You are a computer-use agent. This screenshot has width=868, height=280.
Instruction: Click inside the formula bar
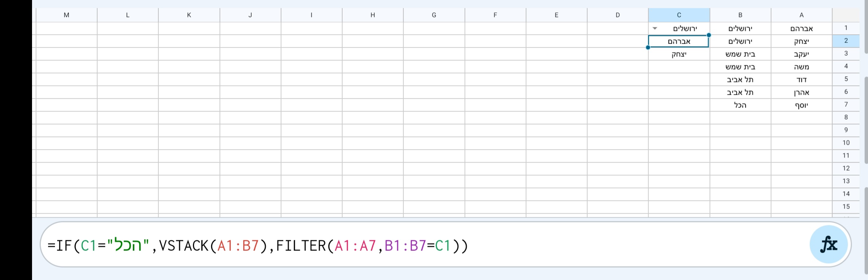pyautogui.click(x=328, y=245)
